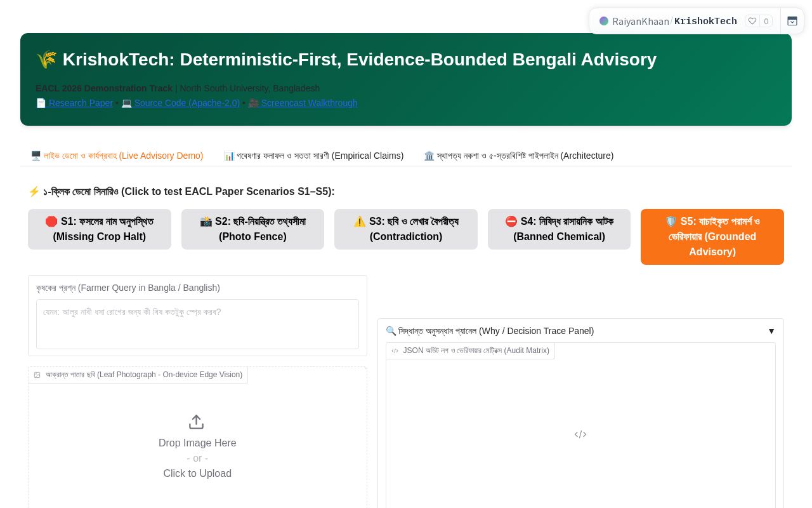
Task: Open the RaiyanKhaan profile link
Action: pos(641,21)
